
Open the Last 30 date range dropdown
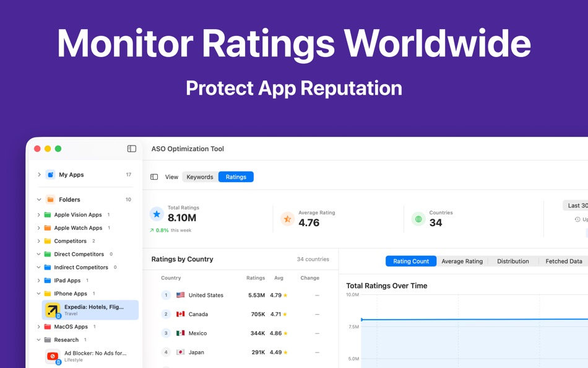576,206
